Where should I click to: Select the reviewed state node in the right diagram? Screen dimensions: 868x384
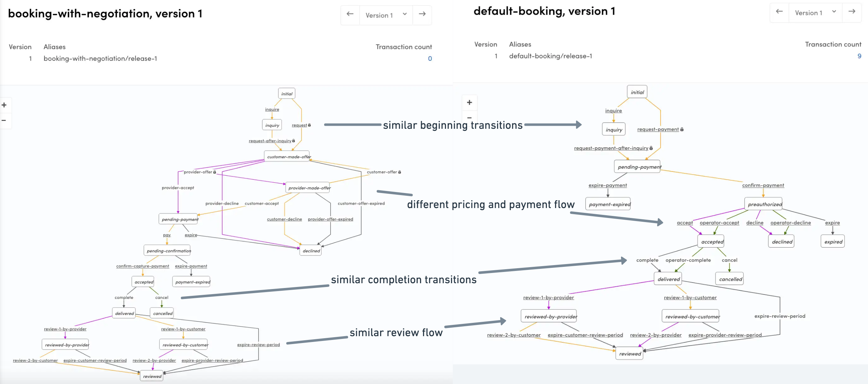point(629,354)
